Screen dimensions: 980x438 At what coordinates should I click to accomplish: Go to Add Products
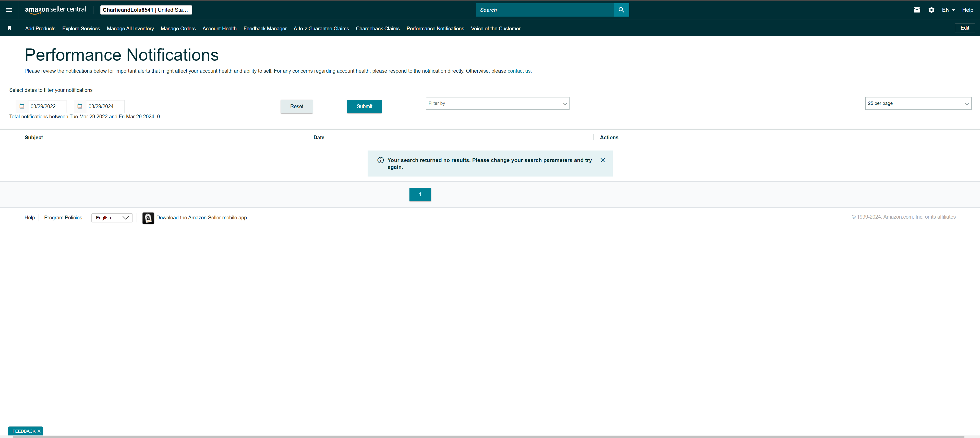pos(40,29)
